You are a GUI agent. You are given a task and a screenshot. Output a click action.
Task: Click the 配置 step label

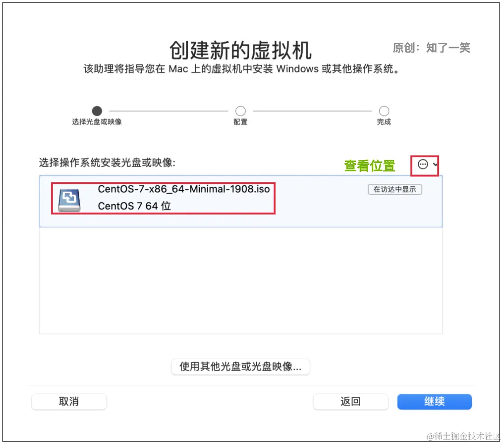pos(240,122)
